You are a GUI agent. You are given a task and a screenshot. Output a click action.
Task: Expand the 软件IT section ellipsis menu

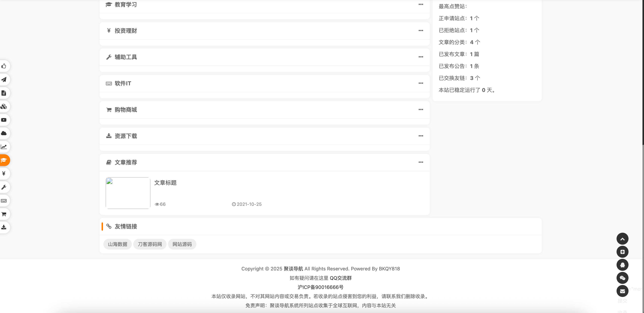point(421,83)
